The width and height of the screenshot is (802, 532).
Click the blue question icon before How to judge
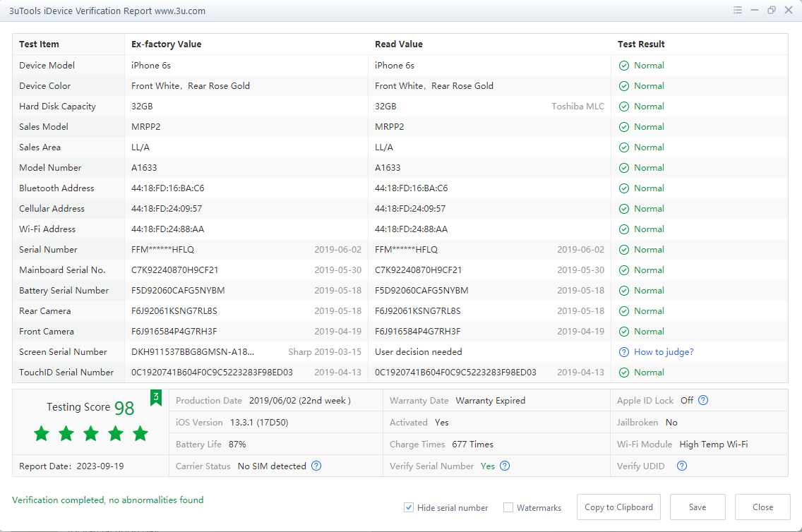[624, 351]
